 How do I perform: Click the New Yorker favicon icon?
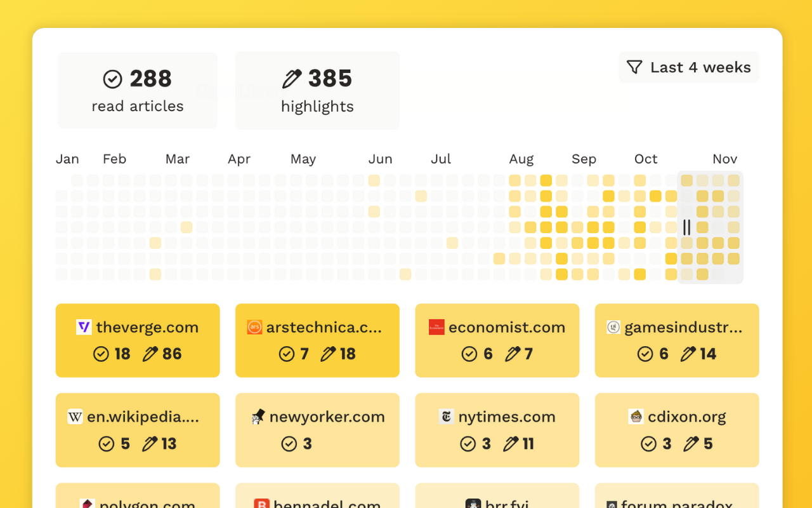pyautogui.click(x=258, y=417)
